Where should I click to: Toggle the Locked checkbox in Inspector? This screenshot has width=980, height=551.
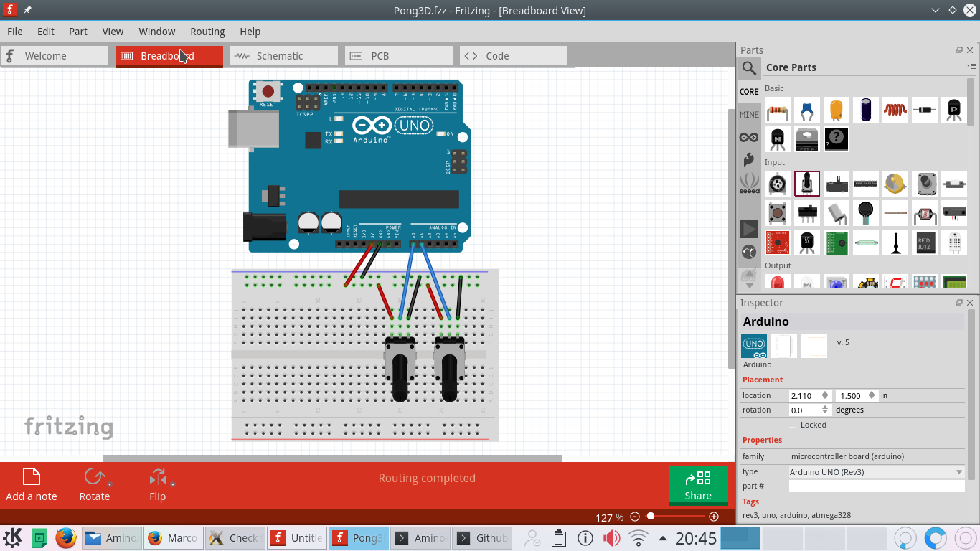point(792,425)
